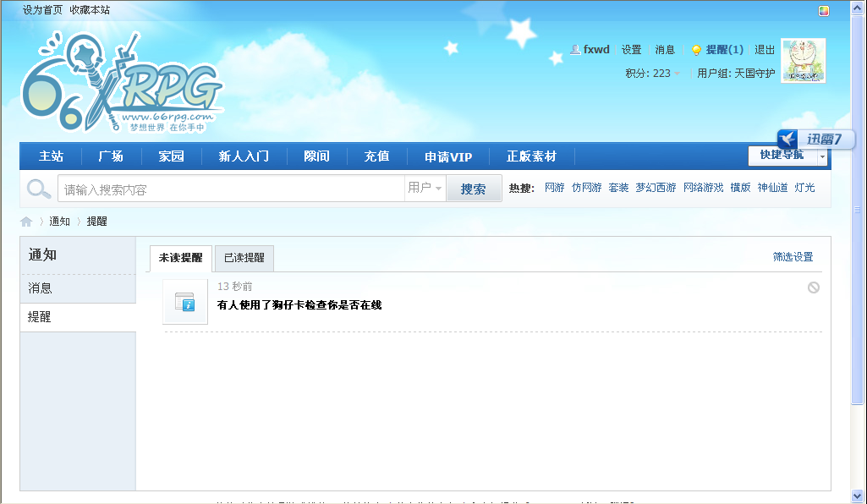Click the vertical scrollbar thumb
Viewport: 867px width, 504px height.
click(858, 210)
